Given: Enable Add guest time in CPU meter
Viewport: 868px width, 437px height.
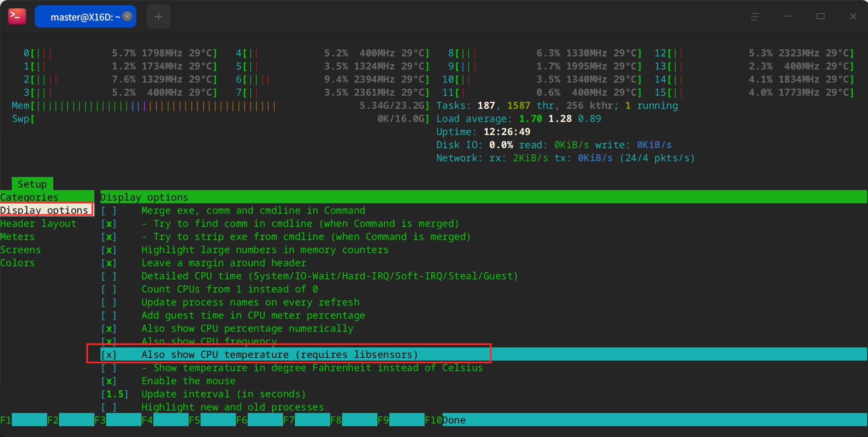Looking at the screenshot, I should click(x=109, y=316).
